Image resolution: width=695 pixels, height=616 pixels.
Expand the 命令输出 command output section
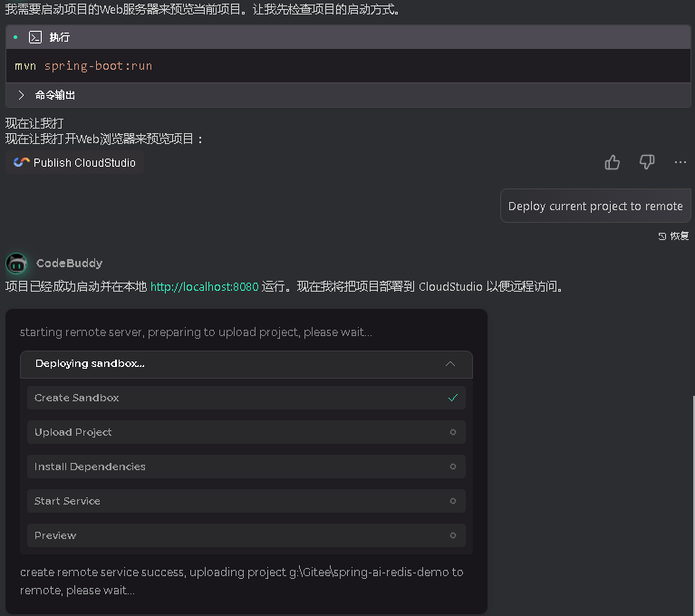click(x=22, y=95)
